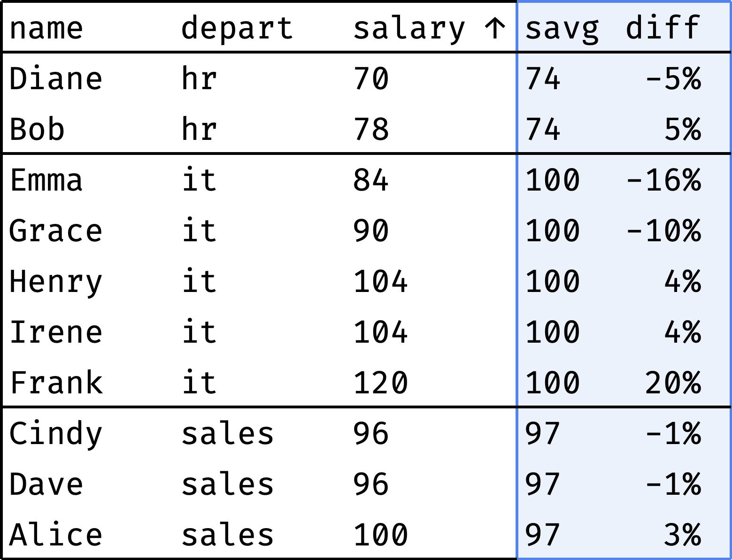Select the savg column header
Screen dimensions: 732x560
click(x=562, y=28)
